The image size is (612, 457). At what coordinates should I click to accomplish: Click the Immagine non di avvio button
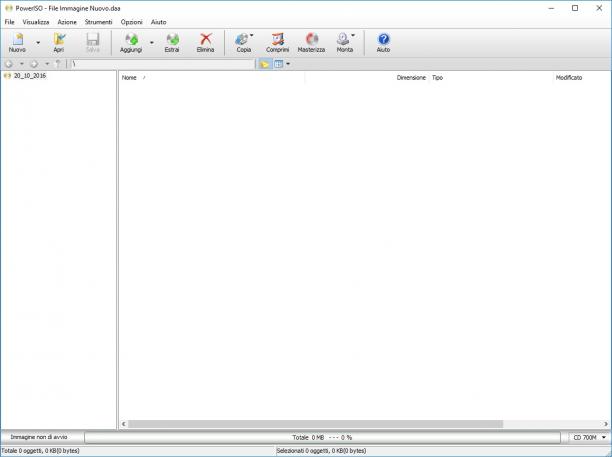click(39, 437)
